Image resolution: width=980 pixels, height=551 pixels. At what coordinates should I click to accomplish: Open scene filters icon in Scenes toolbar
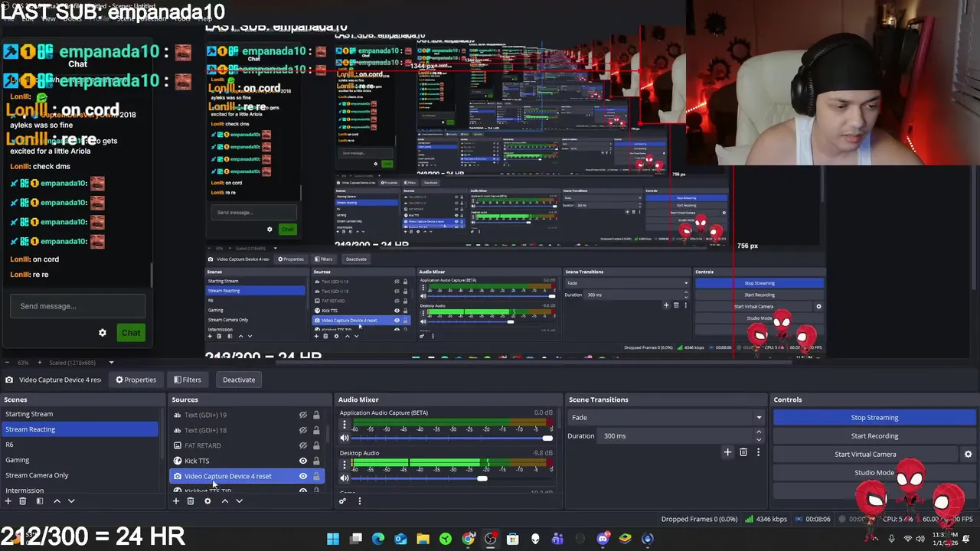[x=39, y=501]
